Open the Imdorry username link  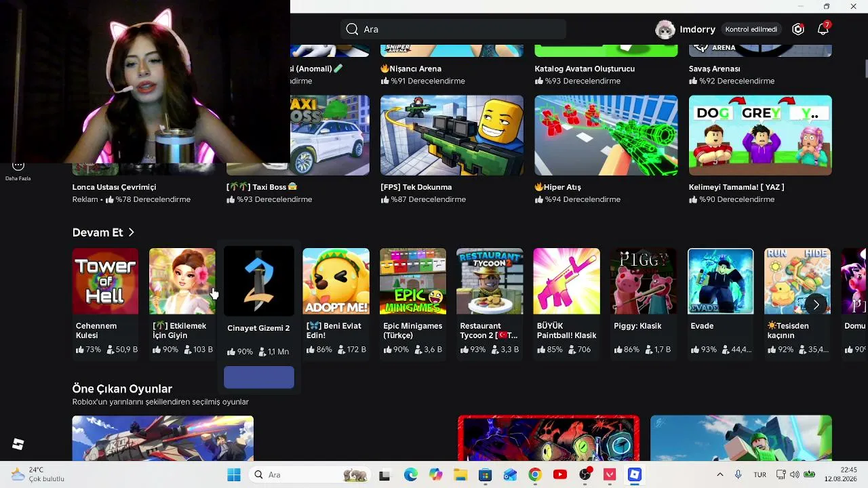click(698, 29)
